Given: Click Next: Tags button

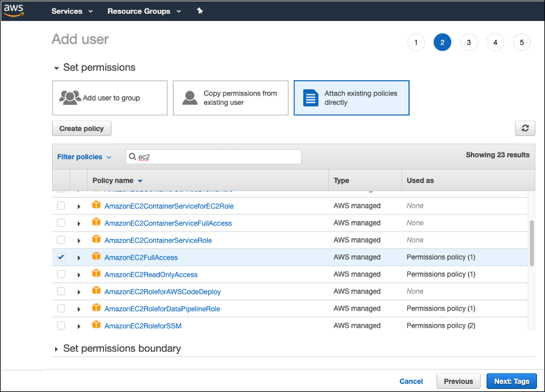Looking at the screenshot, I should click(512, 381).
